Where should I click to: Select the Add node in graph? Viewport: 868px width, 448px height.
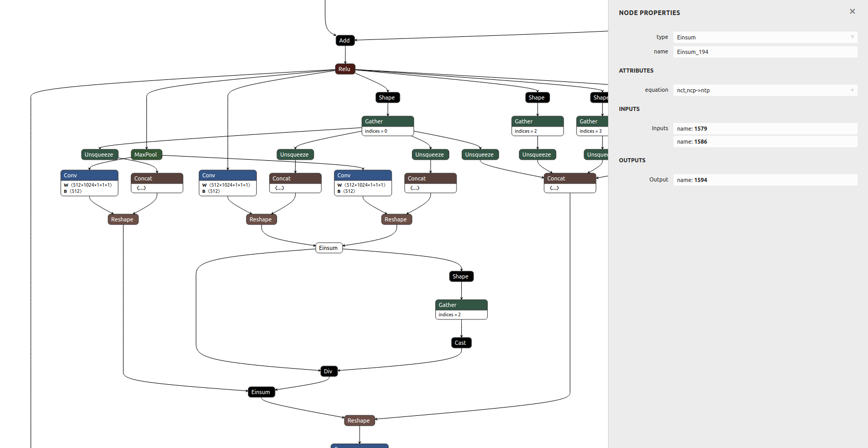[x=345, y=40]
